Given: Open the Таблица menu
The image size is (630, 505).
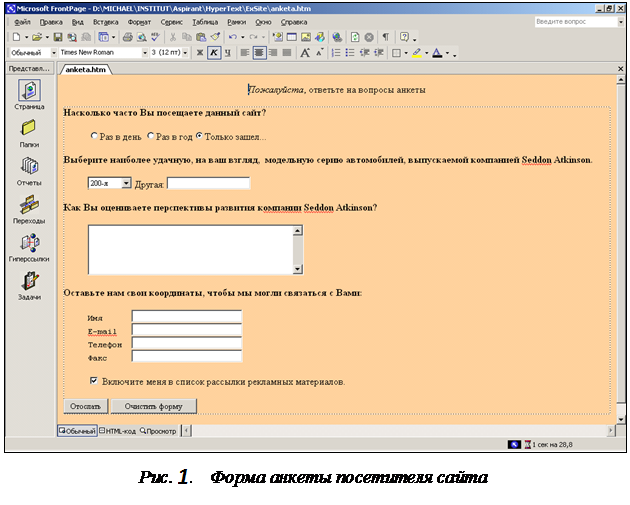Looking at the screenshot, I should click(x=205, y=22).
